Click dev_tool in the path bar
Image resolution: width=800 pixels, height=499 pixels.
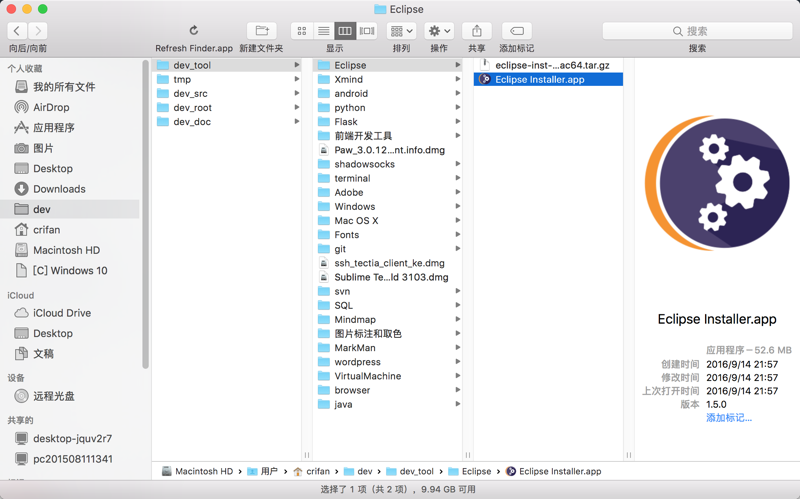pos(410,471)
